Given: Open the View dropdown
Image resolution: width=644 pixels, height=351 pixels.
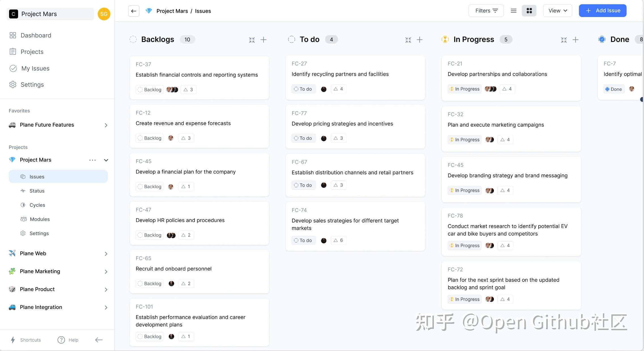Looking at the screenshot, I should [x=557, y=10].
